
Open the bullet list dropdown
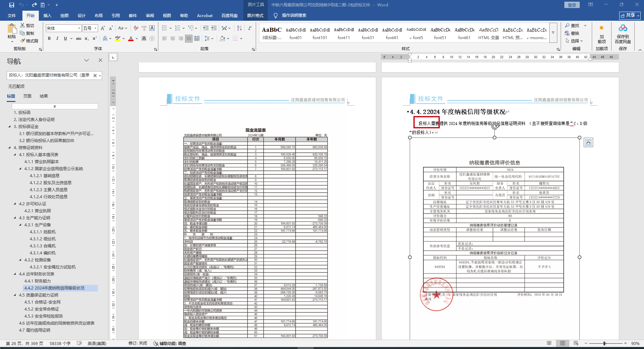170,28
